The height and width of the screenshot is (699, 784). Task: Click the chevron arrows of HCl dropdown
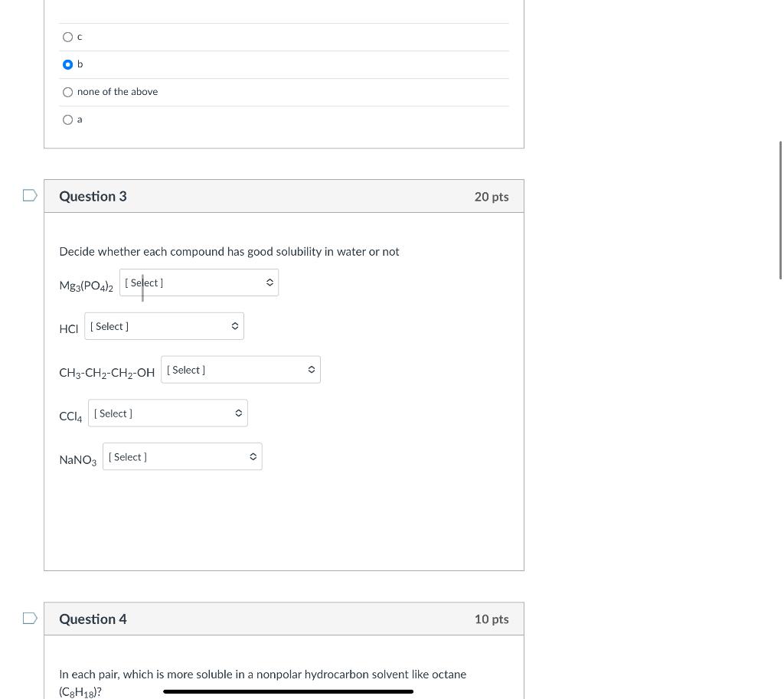click(235, 326)
